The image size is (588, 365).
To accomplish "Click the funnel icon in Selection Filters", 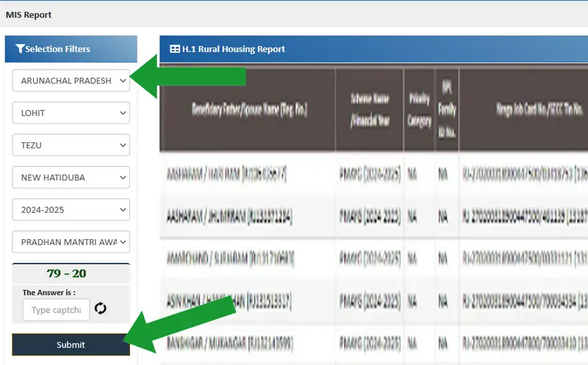I will (x=20, y=49).
